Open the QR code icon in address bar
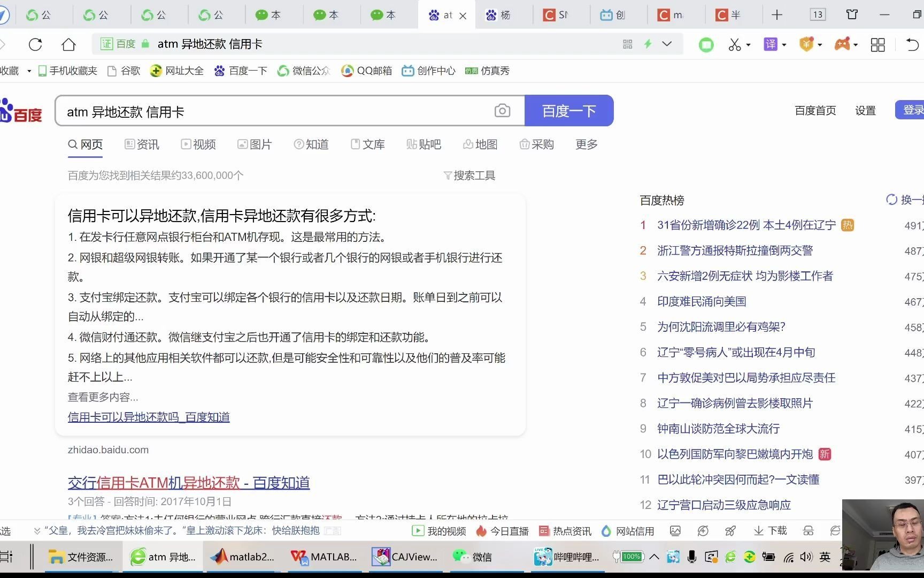This screenshot has height=578, width=924. (x=628, y=44)
